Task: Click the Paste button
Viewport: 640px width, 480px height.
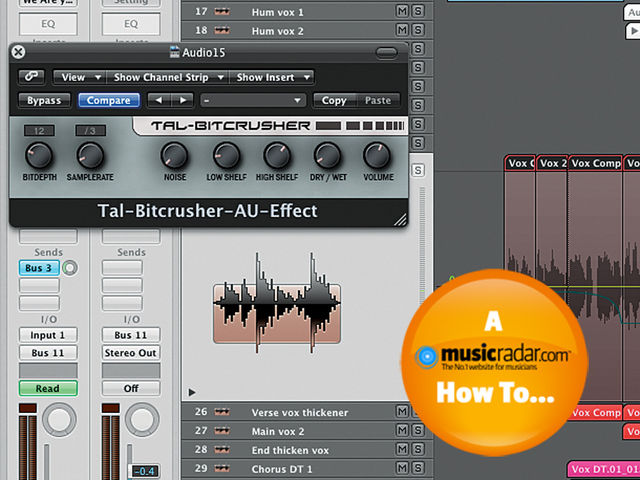Action: [x=378, y=100]
